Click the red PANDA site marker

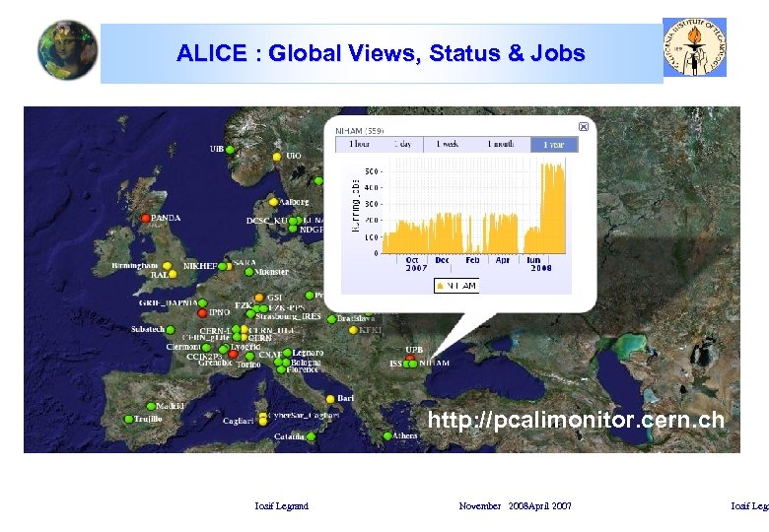[146, 218]
